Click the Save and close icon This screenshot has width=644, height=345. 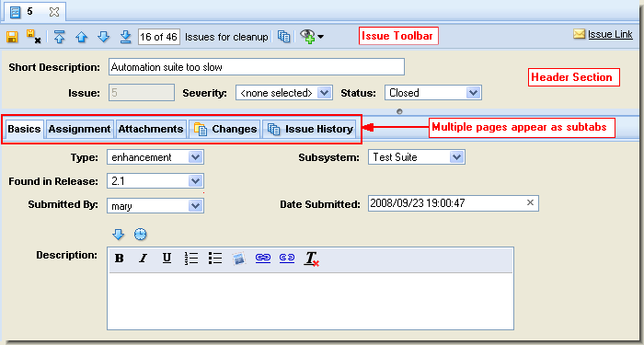(x=34, y=37)
